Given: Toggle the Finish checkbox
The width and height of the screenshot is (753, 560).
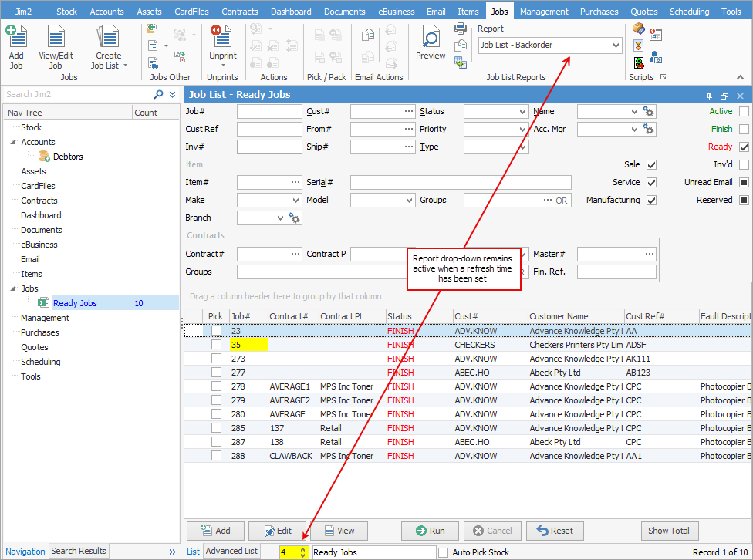Looking at the screenshot, I should tap(744, 129).
